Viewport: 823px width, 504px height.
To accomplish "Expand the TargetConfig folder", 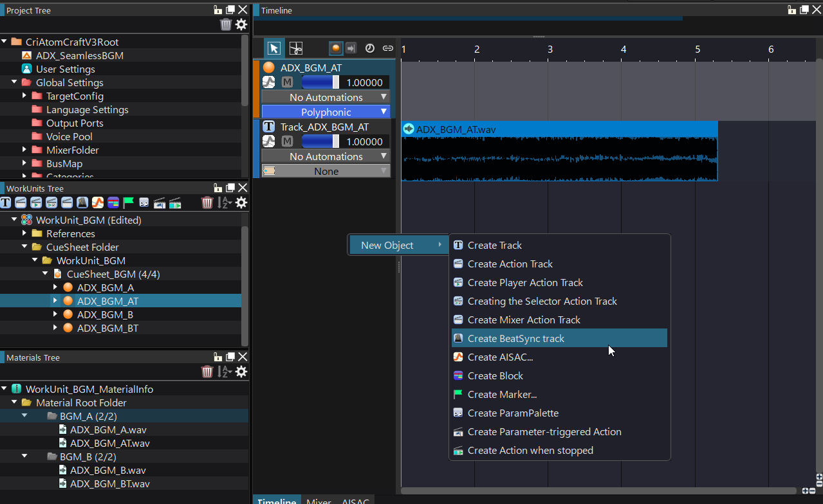I will coord(24,96).
